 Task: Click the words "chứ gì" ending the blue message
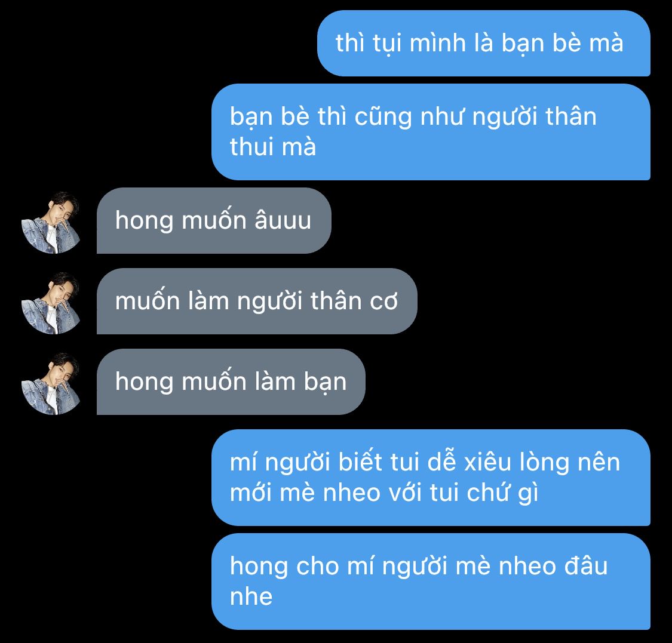(x=502, y=493)
